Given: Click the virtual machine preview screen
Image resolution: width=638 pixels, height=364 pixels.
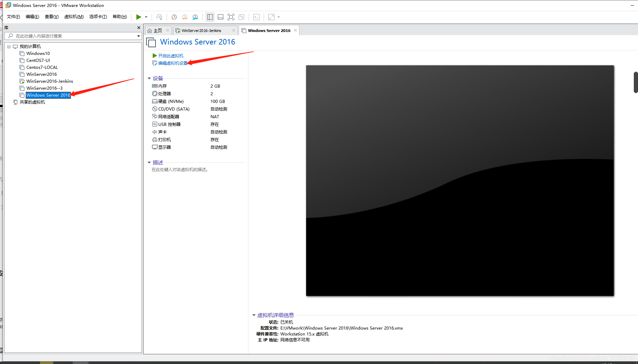Looking at the screenshot, I should coord(460,180).
